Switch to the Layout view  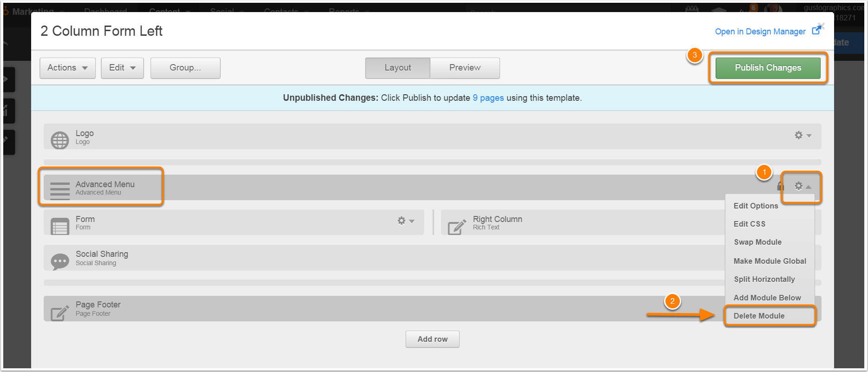coord(398,68)
